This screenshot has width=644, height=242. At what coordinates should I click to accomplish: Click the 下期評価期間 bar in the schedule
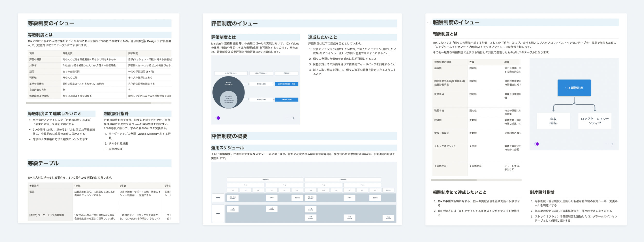coord(343,180)
